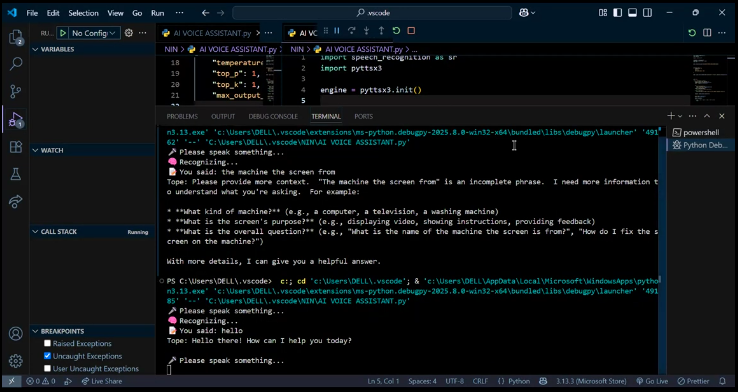Enable User Uncaught Exceptions breakpoint
738x392 pixels.
[x=48, y=368]
